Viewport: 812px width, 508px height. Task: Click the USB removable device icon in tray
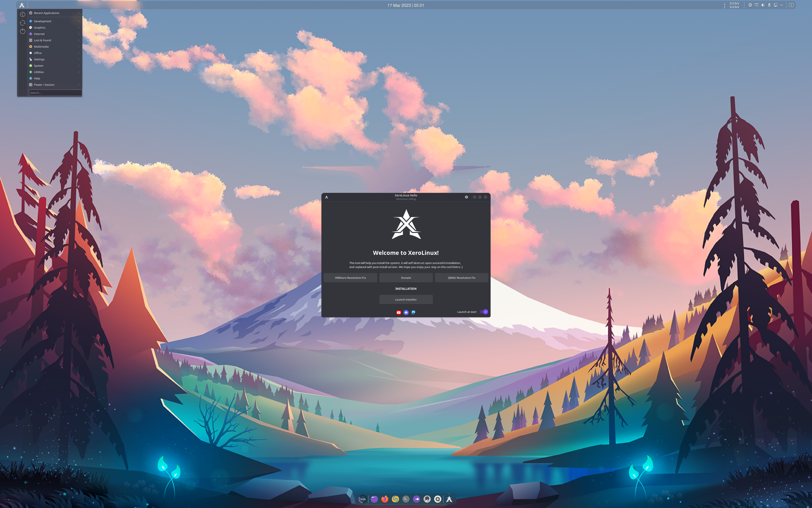click(x=769, y=5)
